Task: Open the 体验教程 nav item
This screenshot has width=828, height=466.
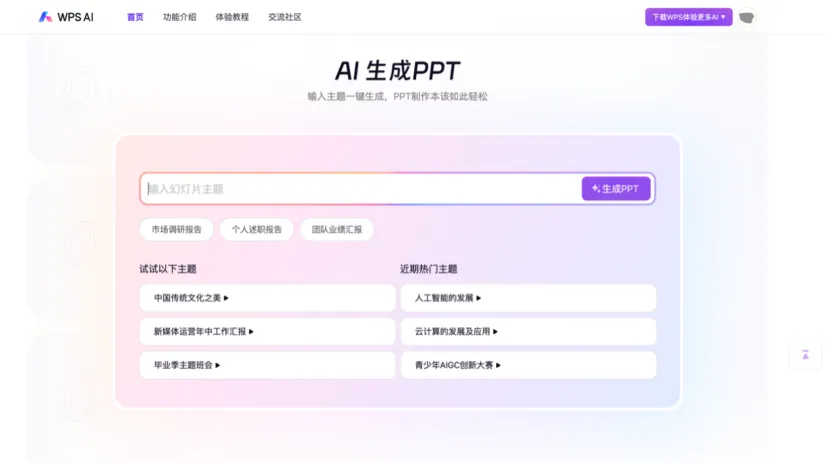Action: click(233, 17)
